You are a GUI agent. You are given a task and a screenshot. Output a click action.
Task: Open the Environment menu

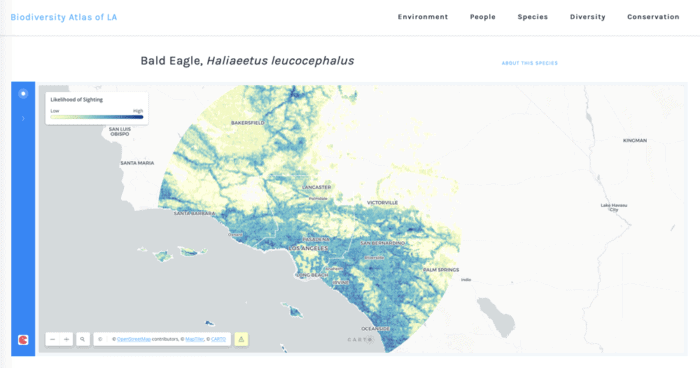click(423, 17)
